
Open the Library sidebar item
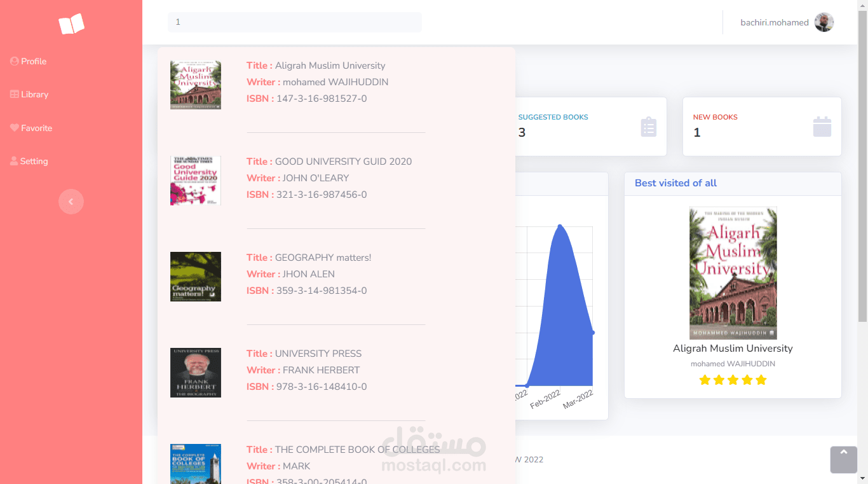coord(29,94)
